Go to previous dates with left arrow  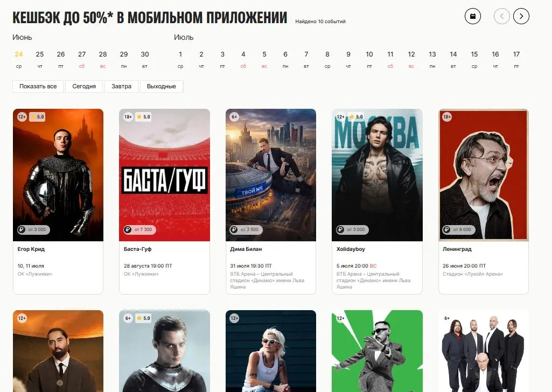pos(502,16)
